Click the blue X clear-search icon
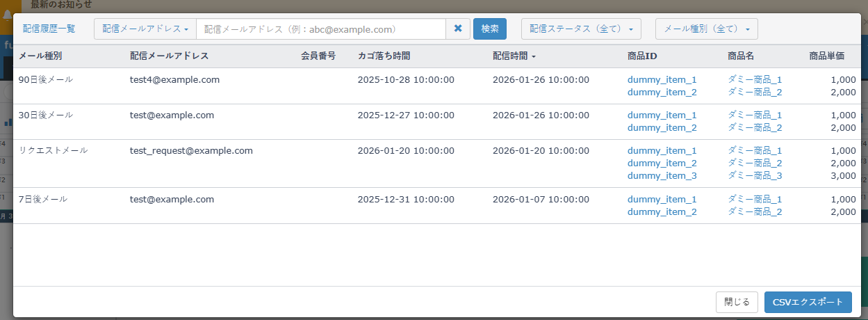 tap(458, 29)
